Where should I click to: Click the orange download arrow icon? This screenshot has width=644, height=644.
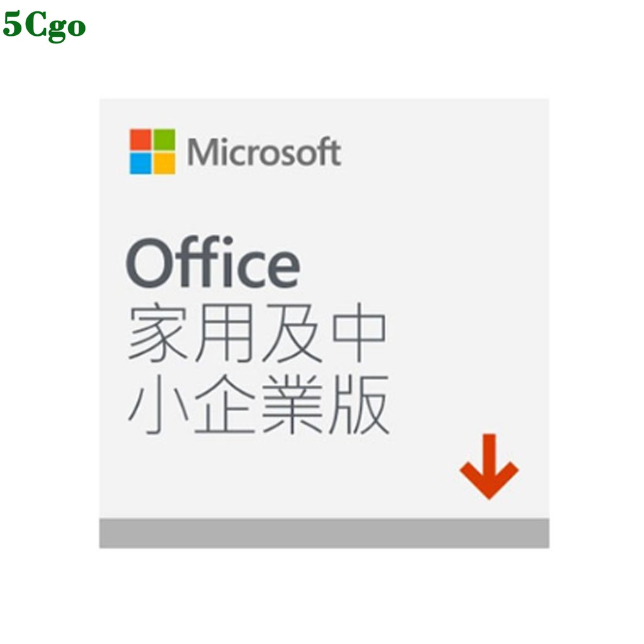coord(489,467)
